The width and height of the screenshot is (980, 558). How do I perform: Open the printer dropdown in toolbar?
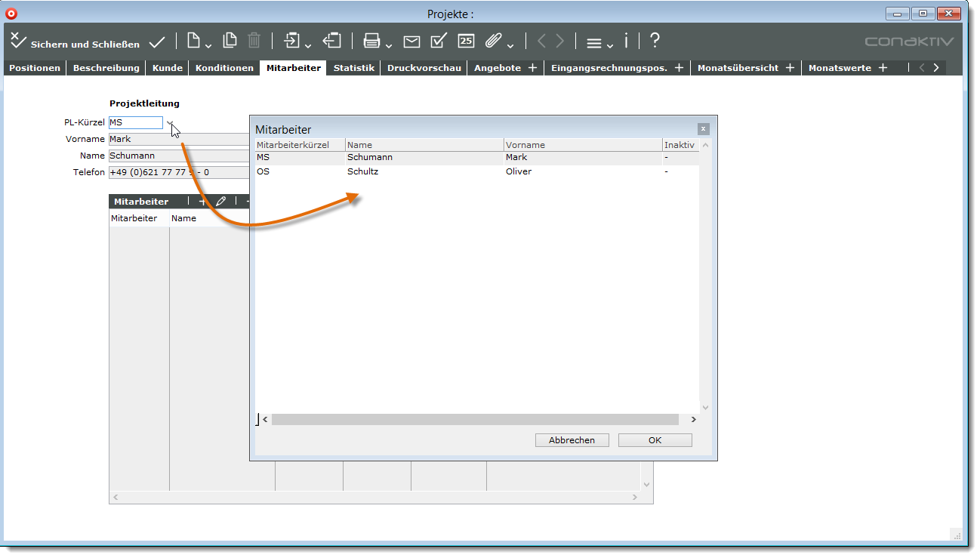[388, 45]
